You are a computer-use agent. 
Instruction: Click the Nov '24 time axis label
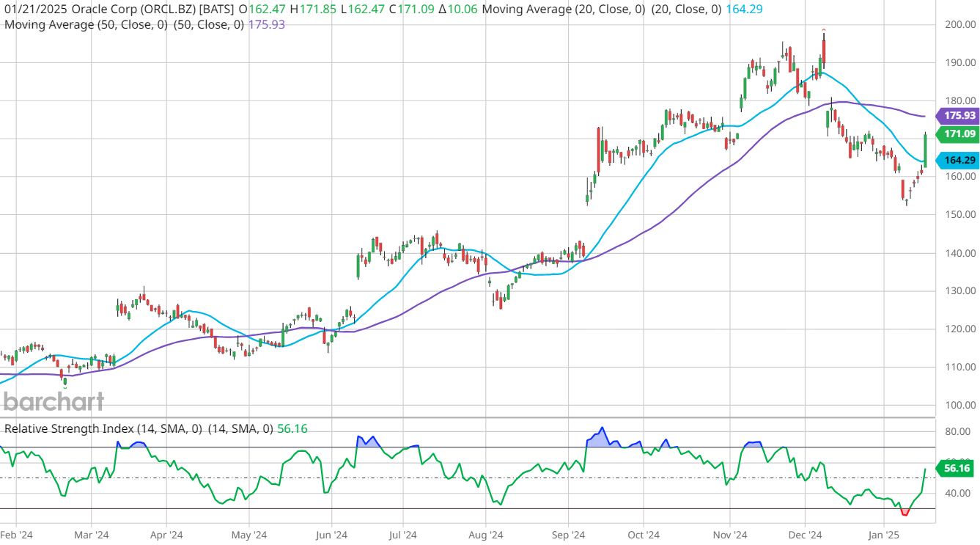(x=730, y=536)
